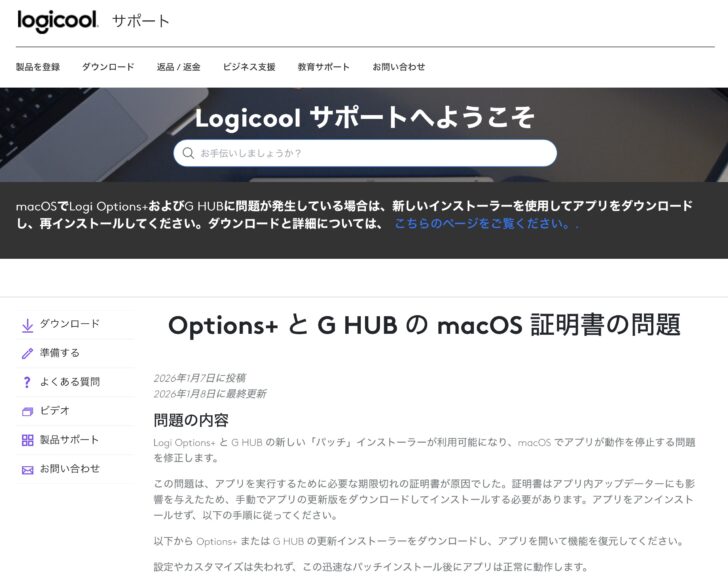
Task: Open the サポート header link
Action: [141, 21]
